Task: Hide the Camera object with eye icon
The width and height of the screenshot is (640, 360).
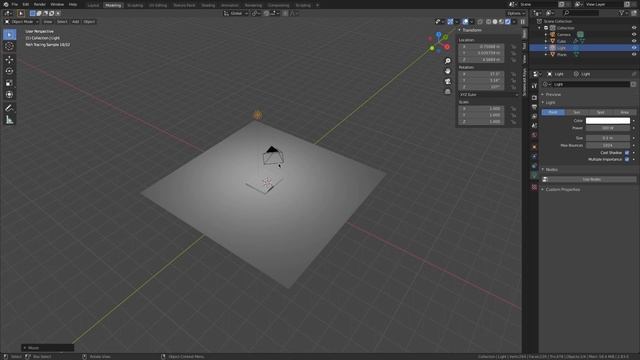Action: tap(634, 35)
